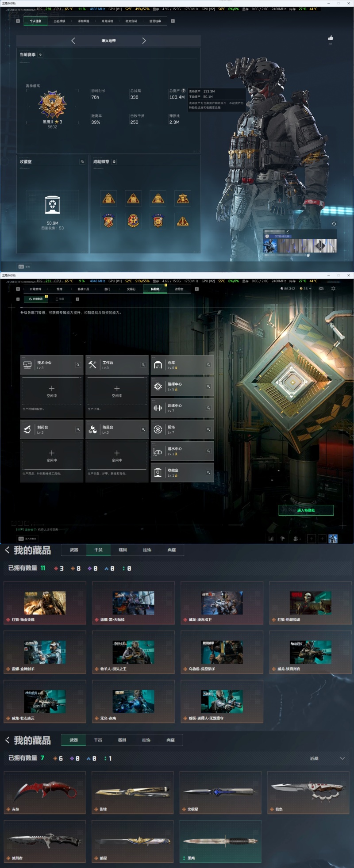Open the 成就徽章 settings gear icon
Viewport: 354px width, 868px height.
[114, 162]
